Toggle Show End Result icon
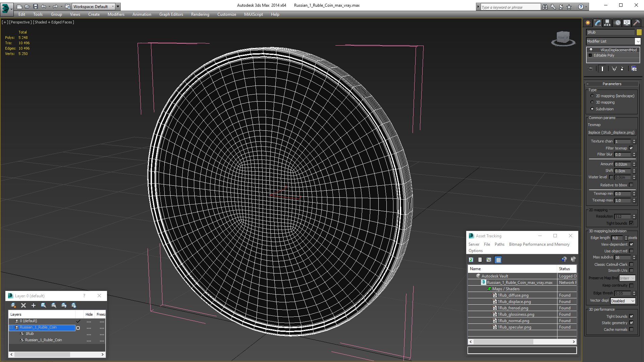644x362 pixels. click(x=602, y=69)
